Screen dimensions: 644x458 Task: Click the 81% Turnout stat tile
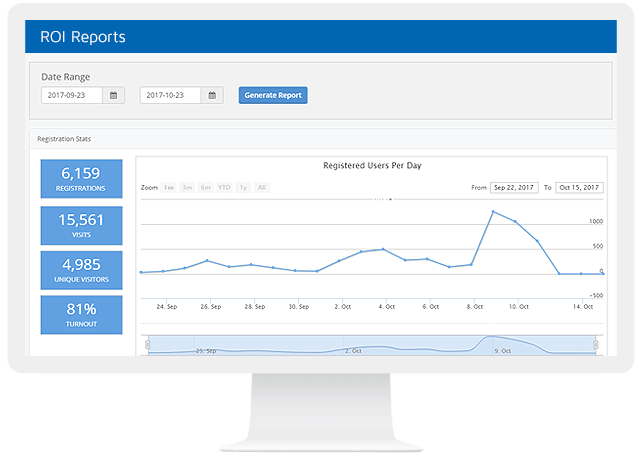click(81, 314)
